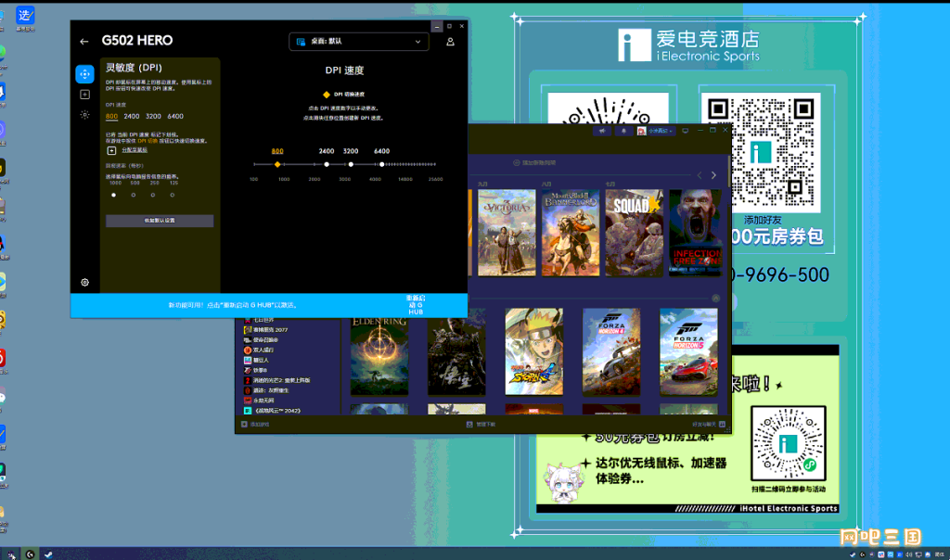950x560 pixels.
Task: Select the 250 report rate radio button
Action: click(153, 195)
